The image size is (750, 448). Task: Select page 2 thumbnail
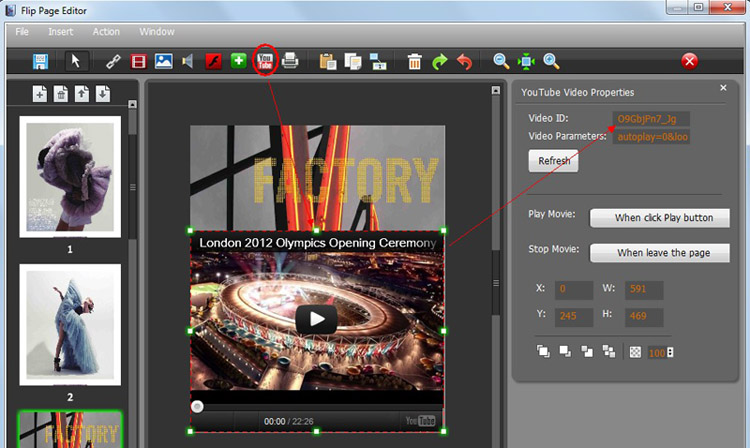pos(70,325)
